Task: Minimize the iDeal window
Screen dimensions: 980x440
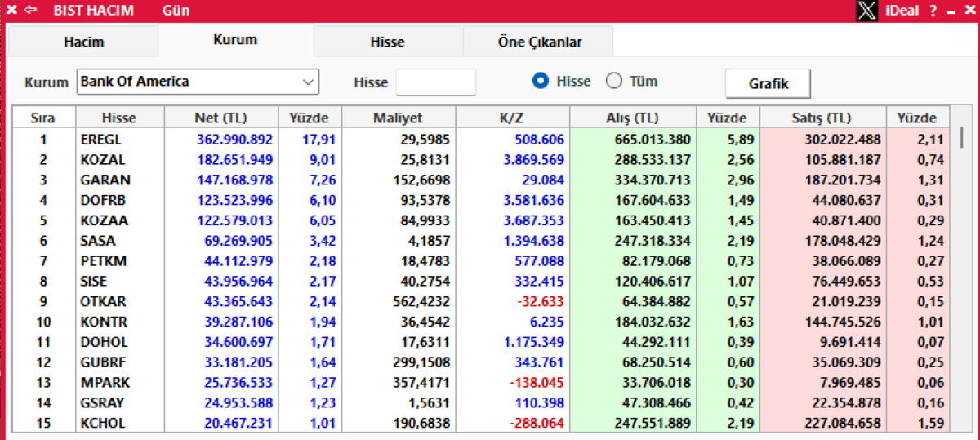Action: (x=950, y=11)
